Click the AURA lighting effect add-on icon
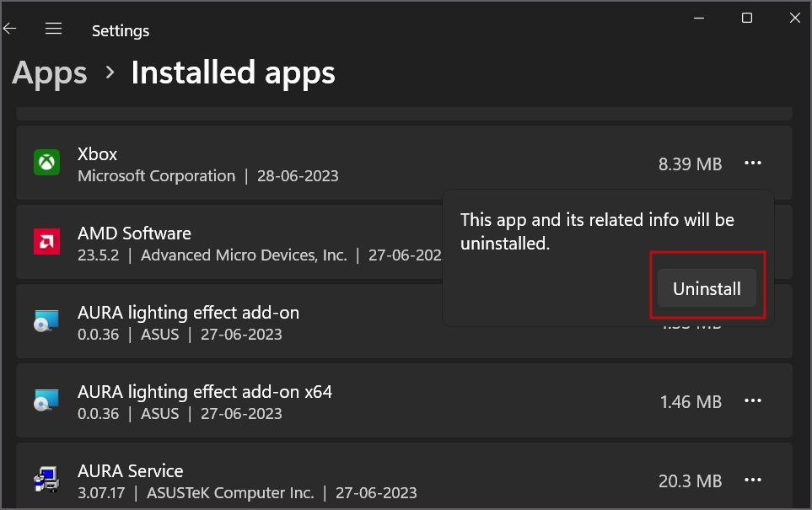812x510 pixels. coord(46,321)
